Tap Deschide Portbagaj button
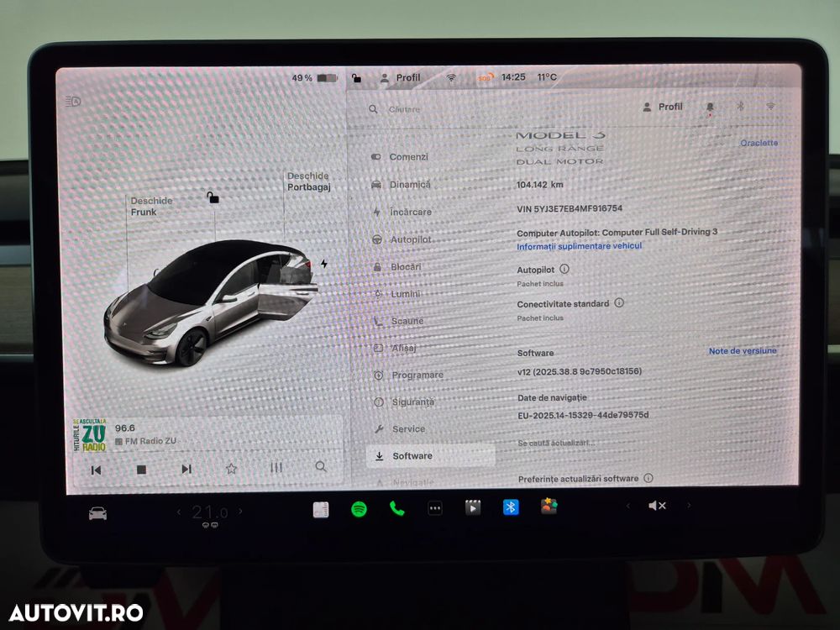Image resolution: width=840 pixels, height=630 pixels. point(309,181)
